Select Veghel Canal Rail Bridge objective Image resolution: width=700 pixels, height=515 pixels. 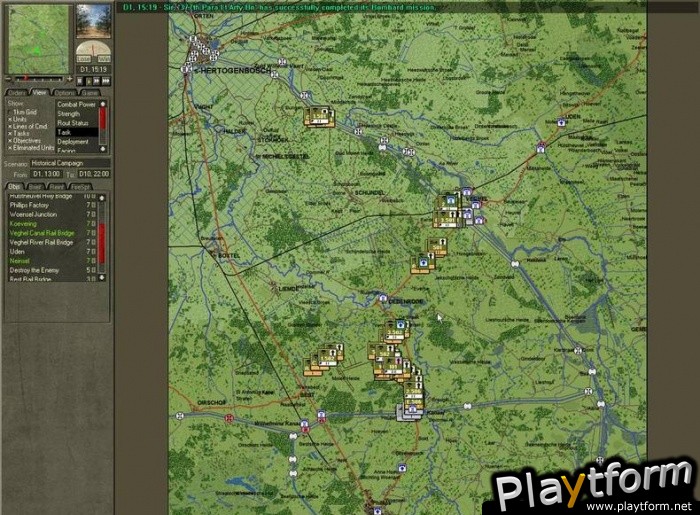coord(53,233)
